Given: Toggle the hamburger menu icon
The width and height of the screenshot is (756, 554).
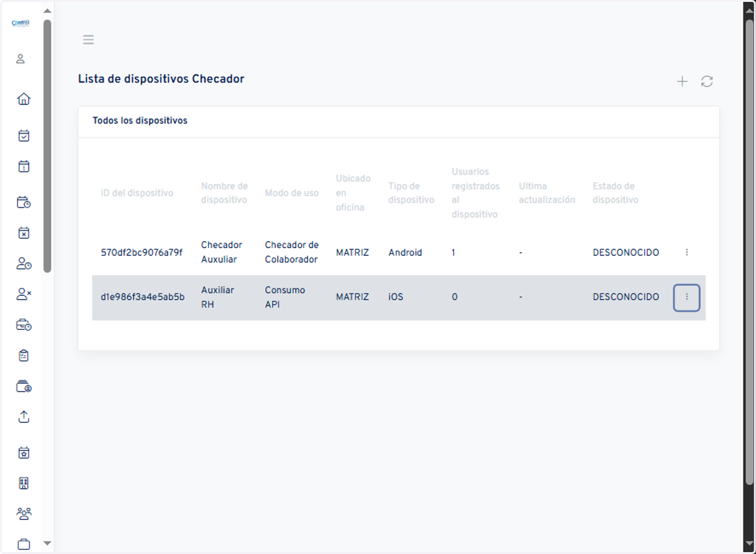Looking at the screenshot, I should [88, 40].
